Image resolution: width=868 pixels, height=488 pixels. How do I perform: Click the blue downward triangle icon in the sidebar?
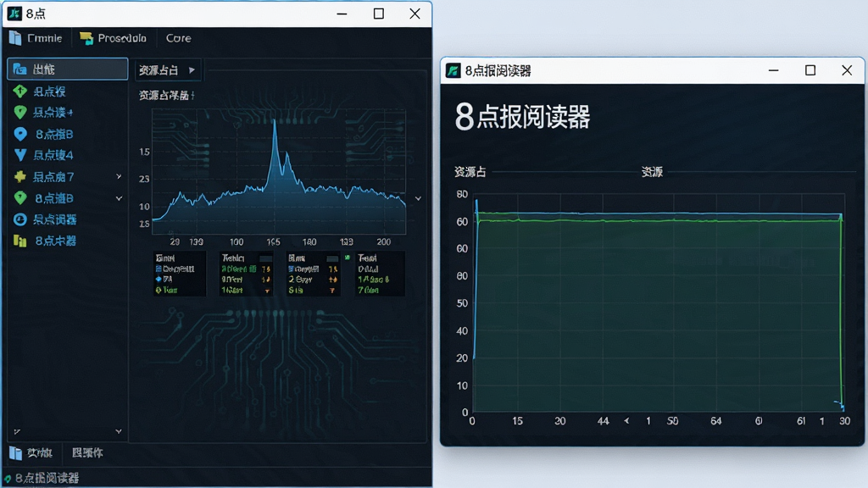click(x=20, y=155)
